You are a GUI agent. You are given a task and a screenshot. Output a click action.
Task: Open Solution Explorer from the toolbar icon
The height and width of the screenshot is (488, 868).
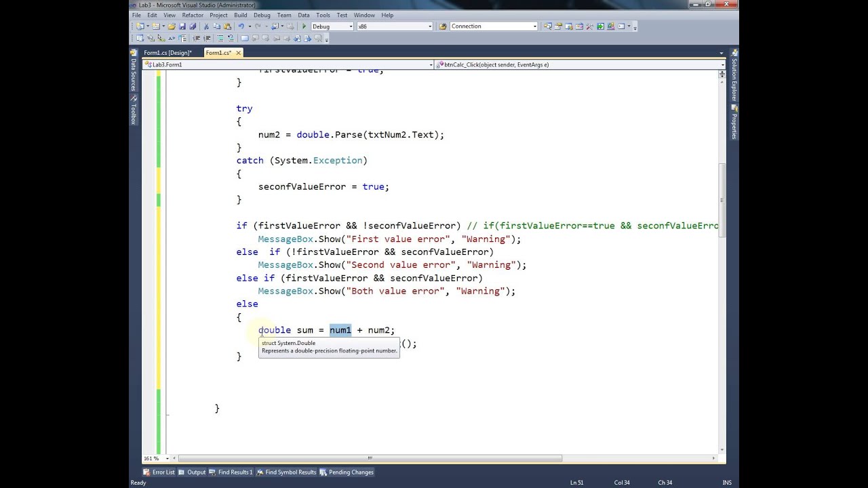(x=548, y=26)
